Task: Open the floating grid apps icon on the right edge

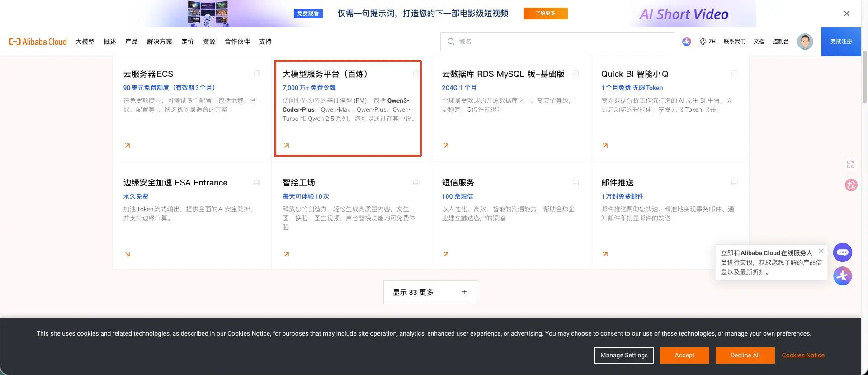Action: click(851, 164)
